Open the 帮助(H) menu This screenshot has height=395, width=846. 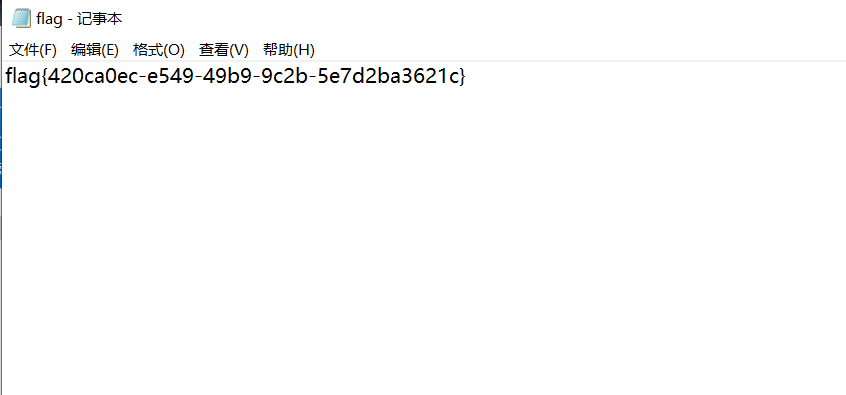click(289, 50)
